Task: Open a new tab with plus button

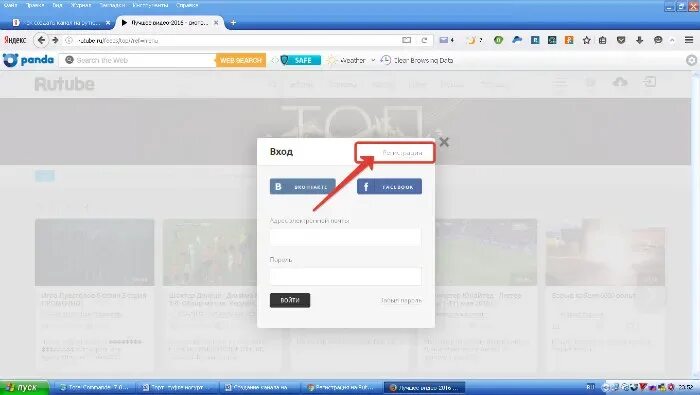Action: (x=233, y=22)
